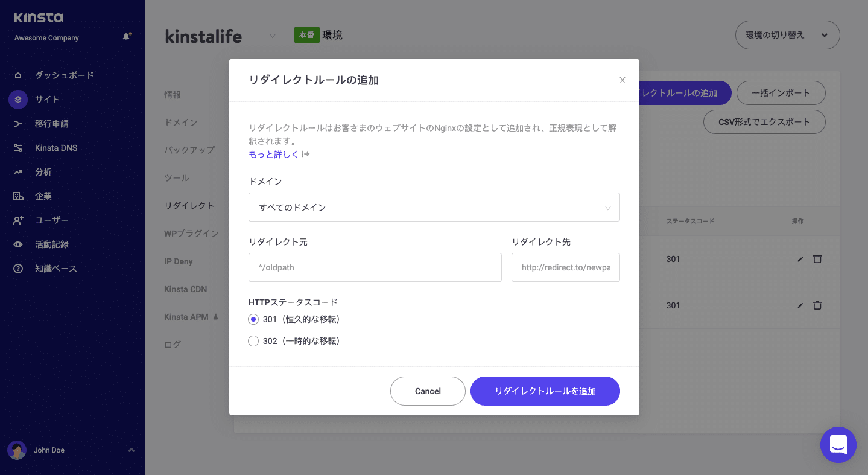Close the redirect rule dialog with the X
Viewport: 868px width, 475px height.
[x=622, y=80]
